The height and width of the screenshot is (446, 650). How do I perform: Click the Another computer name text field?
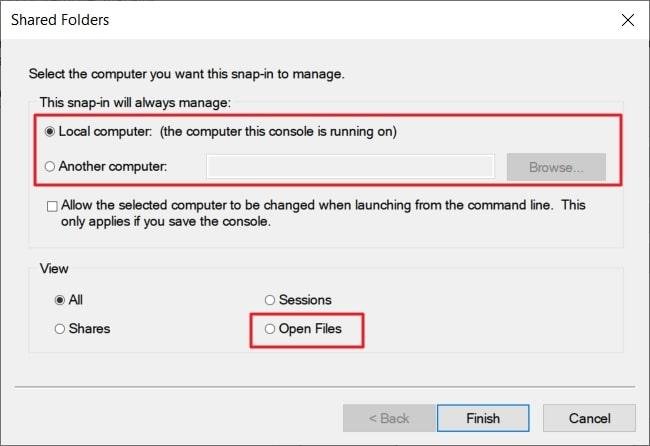350,166
